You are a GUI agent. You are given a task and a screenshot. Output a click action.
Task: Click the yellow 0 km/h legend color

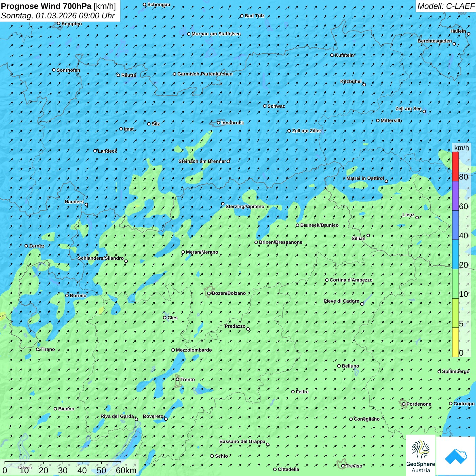455,342
